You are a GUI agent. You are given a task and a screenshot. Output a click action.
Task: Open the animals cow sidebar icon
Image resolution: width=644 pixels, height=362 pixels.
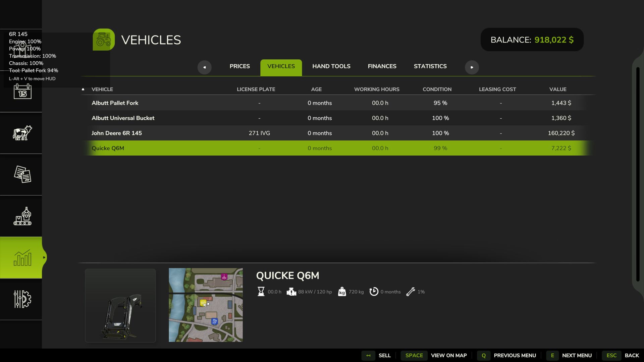22,133
